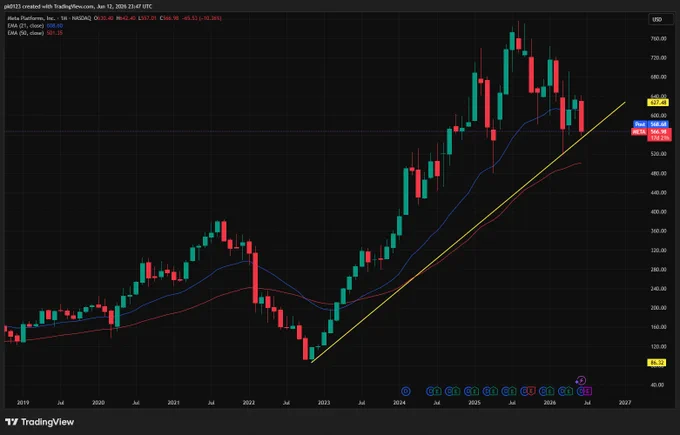Click the 720.00 price axis label
The height and width of the screenshot is (435, 680).
click(658, 58)
